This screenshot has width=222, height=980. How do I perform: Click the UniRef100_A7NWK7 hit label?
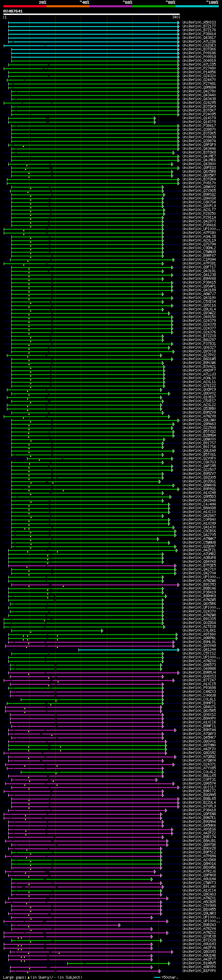pos(199,539)
